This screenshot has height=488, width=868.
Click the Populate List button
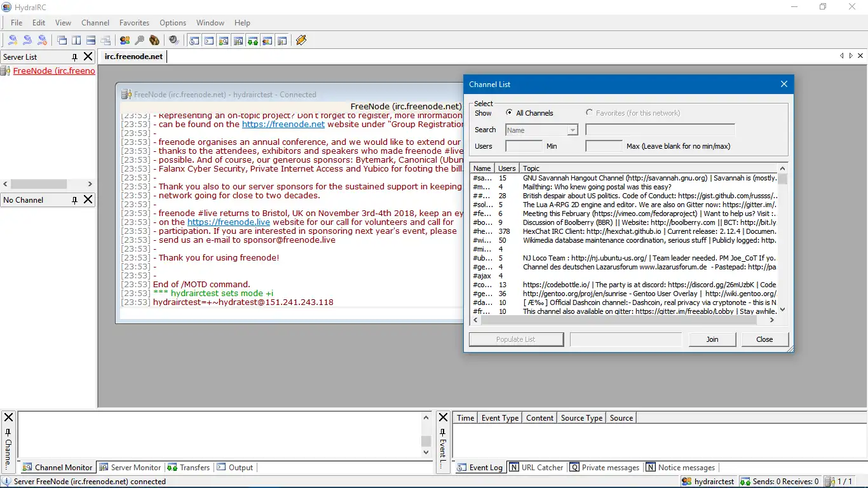(x=516, y=339)
